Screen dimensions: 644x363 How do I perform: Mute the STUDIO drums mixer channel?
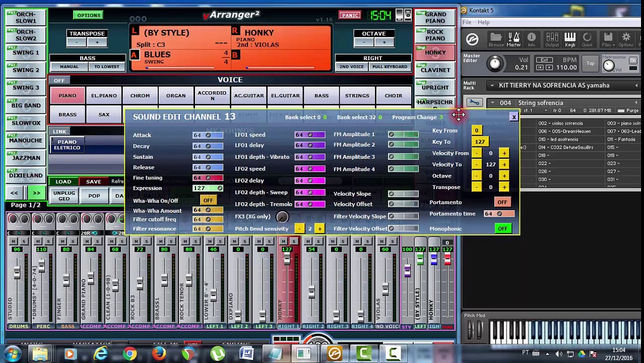(13, 242)
